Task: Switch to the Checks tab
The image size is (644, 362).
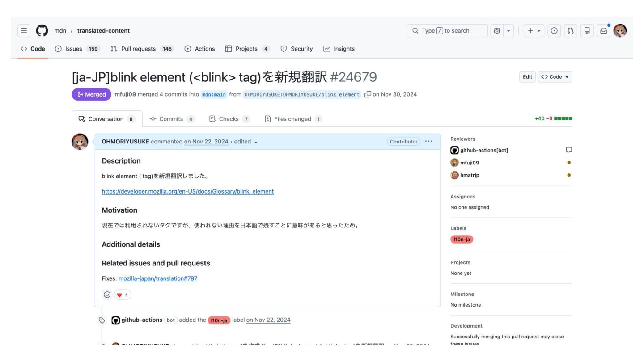Action: [230, 119]
